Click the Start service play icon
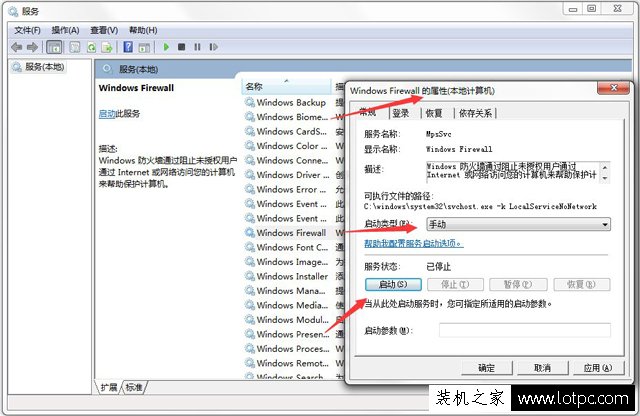Viewport: 640px width, 416px height. (x=166, y=47)
